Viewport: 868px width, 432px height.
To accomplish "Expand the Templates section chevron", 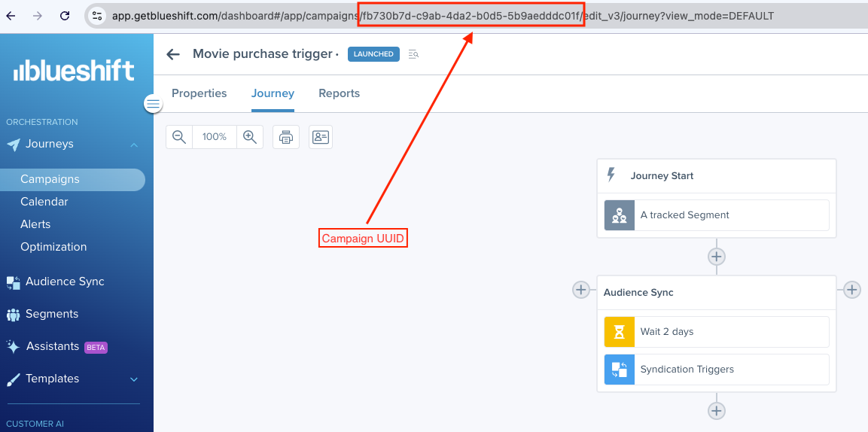I will [134, 379].
